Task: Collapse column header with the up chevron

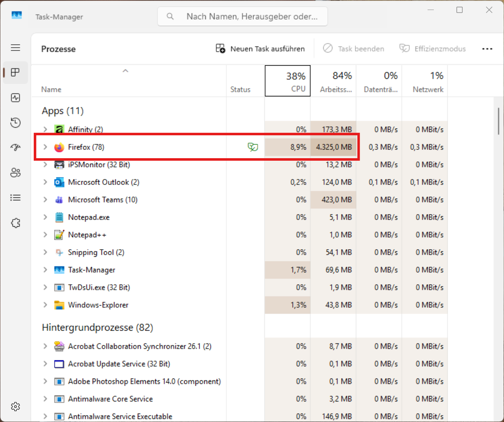Action: (125, 71)
